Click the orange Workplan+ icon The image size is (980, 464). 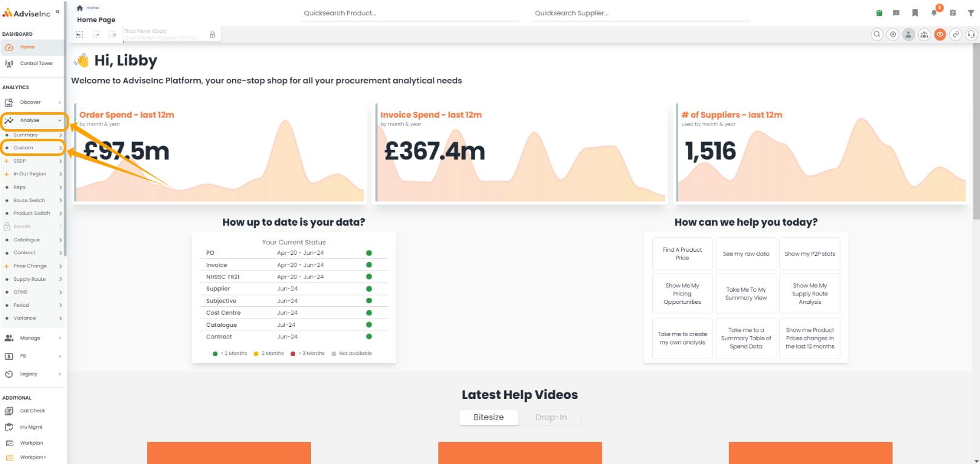pos(9,457)
